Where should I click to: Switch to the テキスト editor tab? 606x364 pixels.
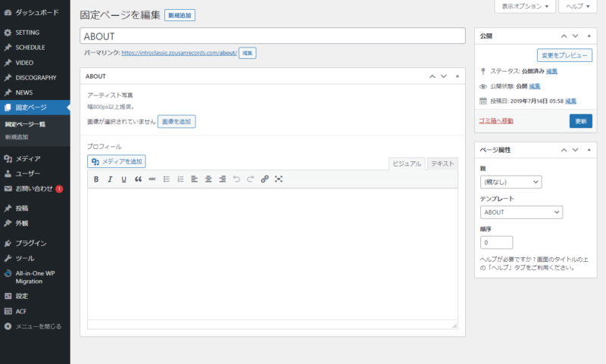(x=442, y=163)
